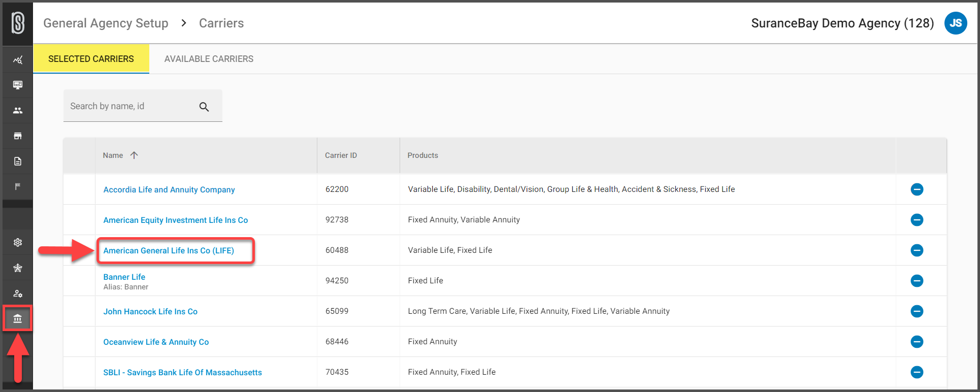The width and height of the screenshot is (980, 392).
Task: Remove SBLI Savings Bank Life carrier
Action: click(x=917, y=372)
